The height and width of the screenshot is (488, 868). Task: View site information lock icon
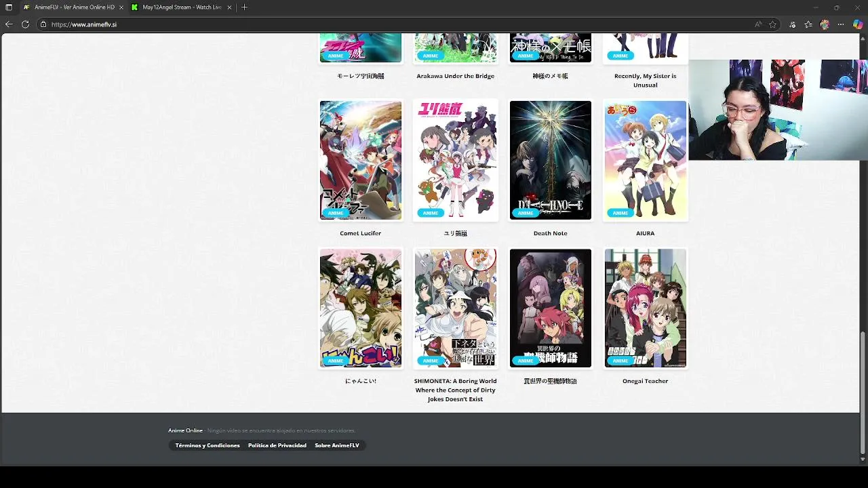click(43, 24)
